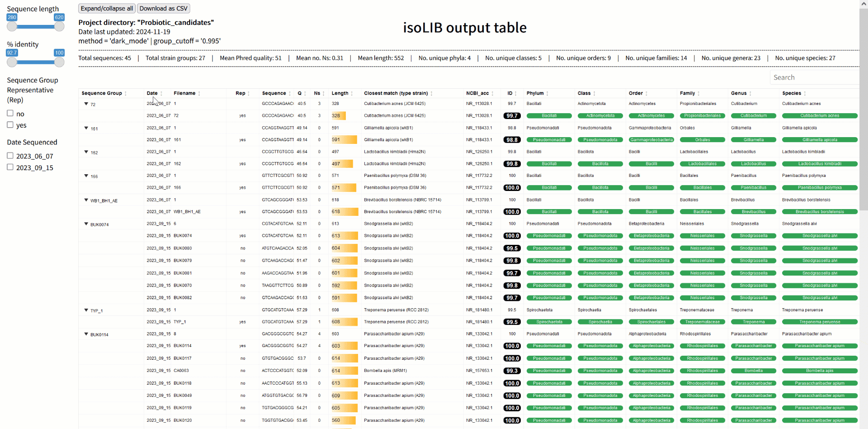
Task: Collapse the WB1_BH1_AE group
Action: (x=86, y=200)
